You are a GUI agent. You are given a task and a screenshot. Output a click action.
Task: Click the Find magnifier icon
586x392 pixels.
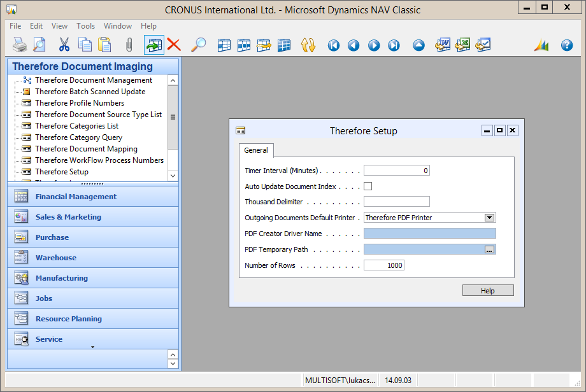click(199, 45)
